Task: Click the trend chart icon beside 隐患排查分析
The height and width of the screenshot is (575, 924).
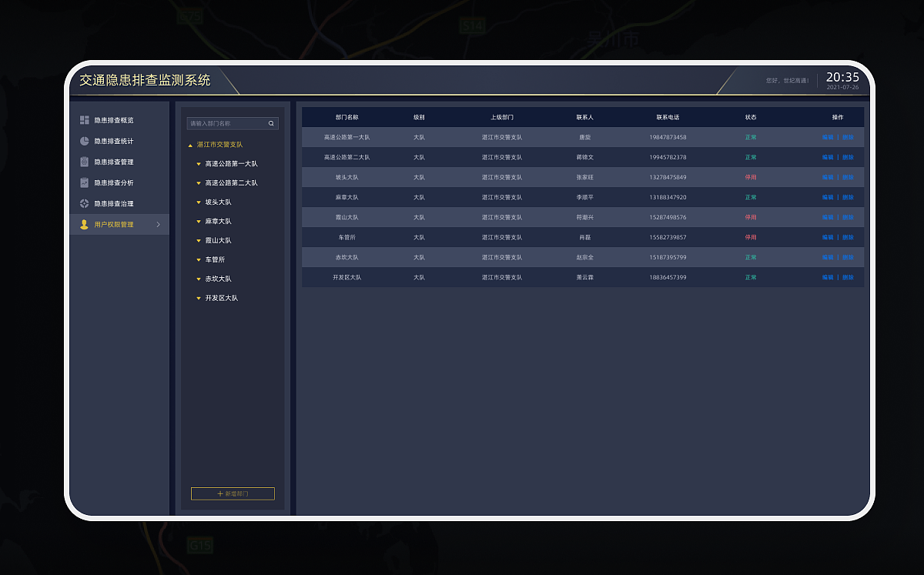Action: tap(85, 182)
